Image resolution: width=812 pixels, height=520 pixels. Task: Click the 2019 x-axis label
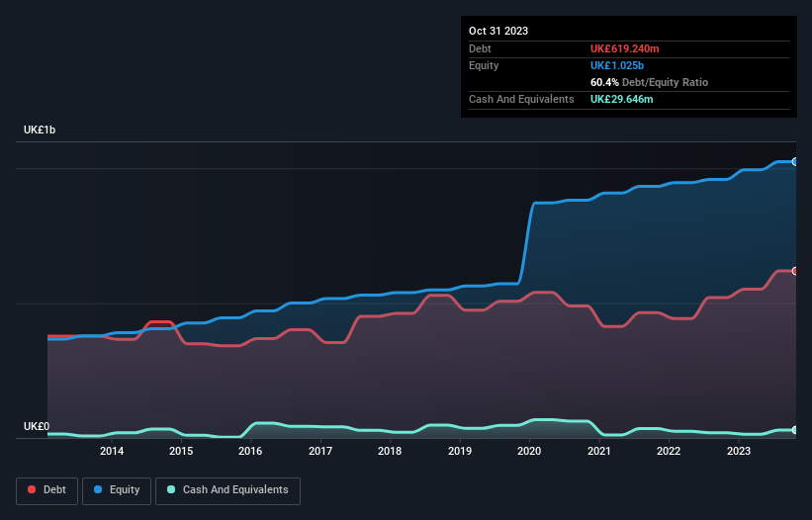click(x=460, y=451)
